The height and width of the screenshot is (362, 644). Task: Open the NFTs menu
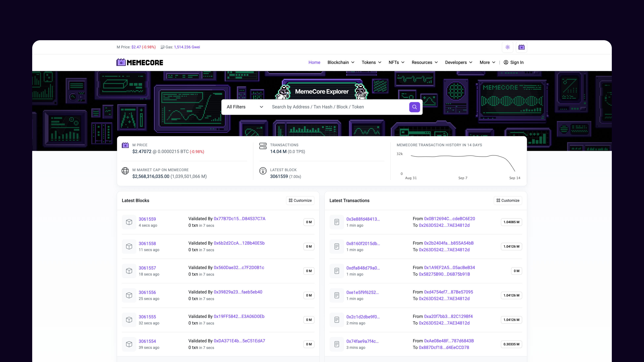point(396,63)
